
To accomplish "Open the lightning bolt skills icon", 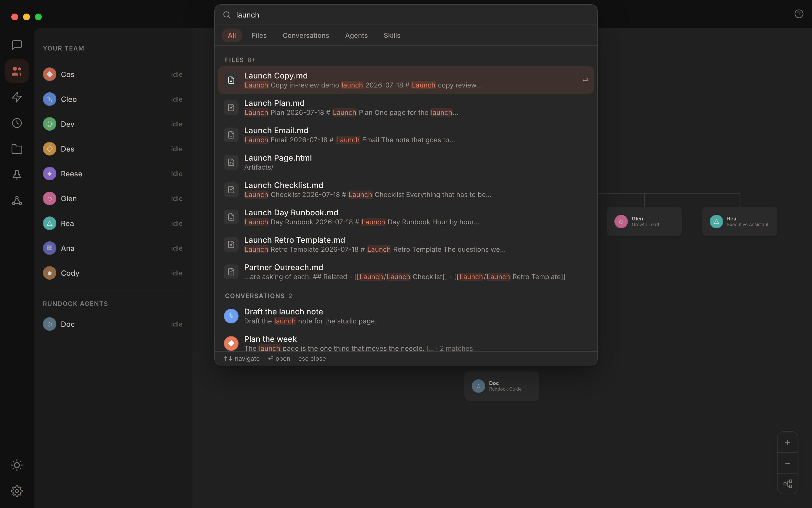I will pyautogui.click(x=17, y=97).
